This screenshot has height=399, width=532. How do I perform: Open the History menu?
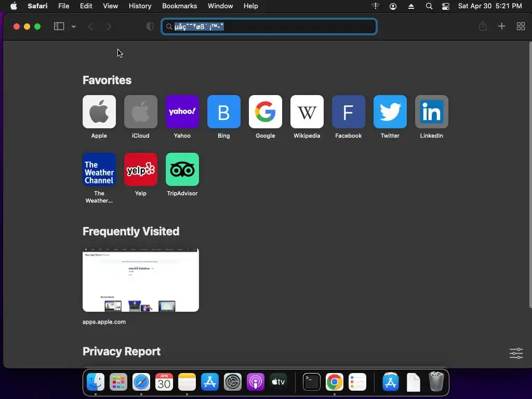coord(140,6)
